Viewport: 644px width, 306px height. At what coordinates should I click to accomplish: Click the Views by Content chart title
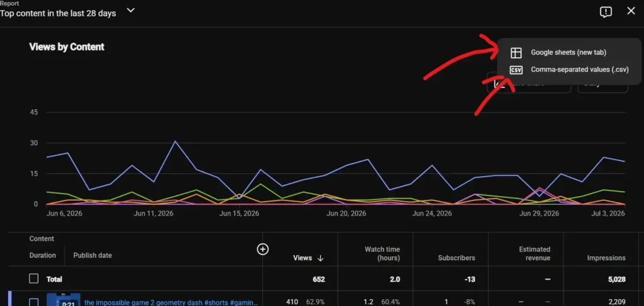(x=67, y=46)
